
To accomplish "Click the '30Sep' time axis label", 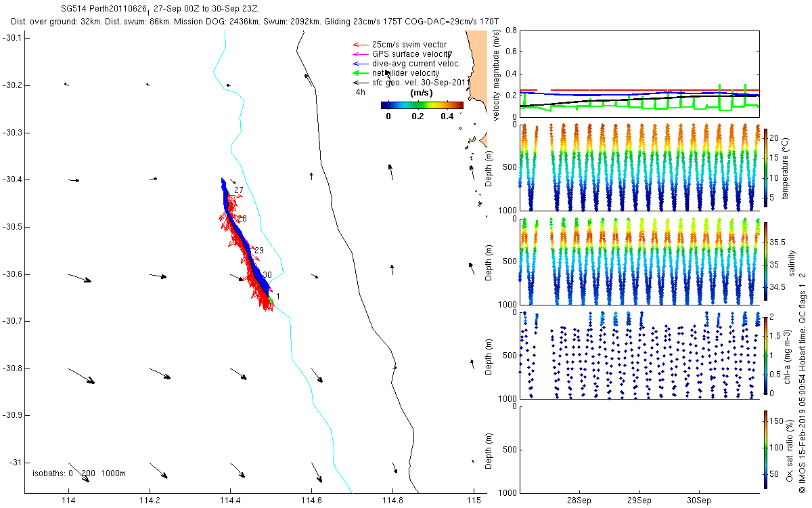I will tap(698, 501).
